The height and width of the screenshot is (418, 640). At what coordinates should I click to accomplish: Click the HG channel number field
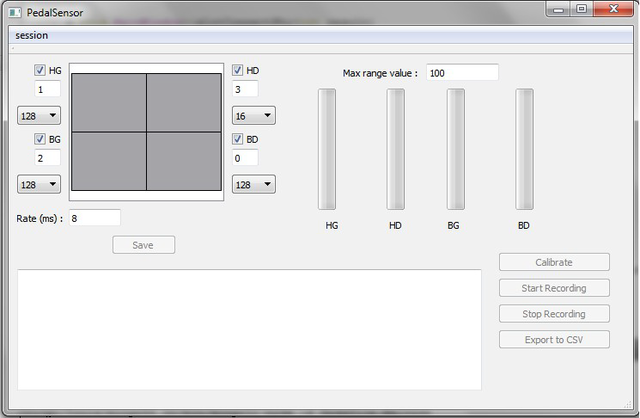pyautogui.click(x=47, y=89)
